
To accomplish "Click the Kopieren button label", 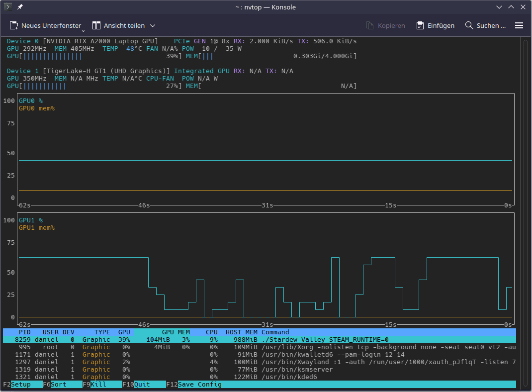I will tap(391, 25).
